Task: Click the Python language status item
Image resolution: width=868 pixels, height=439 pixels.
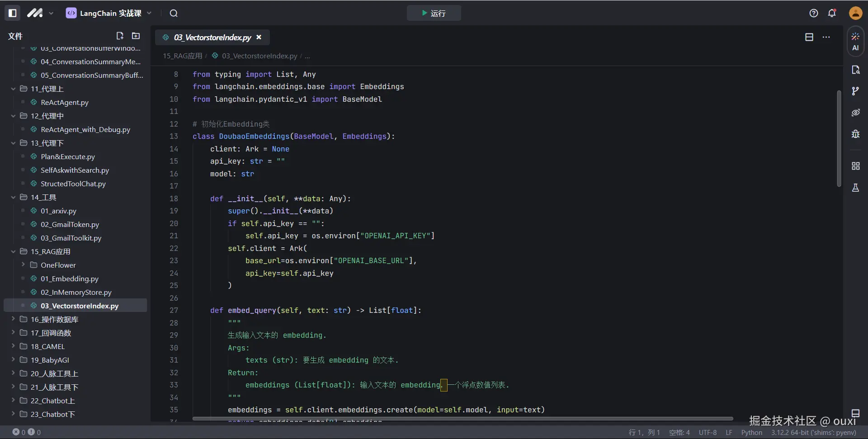Action: pyautogui.click(x=751, y=432)
